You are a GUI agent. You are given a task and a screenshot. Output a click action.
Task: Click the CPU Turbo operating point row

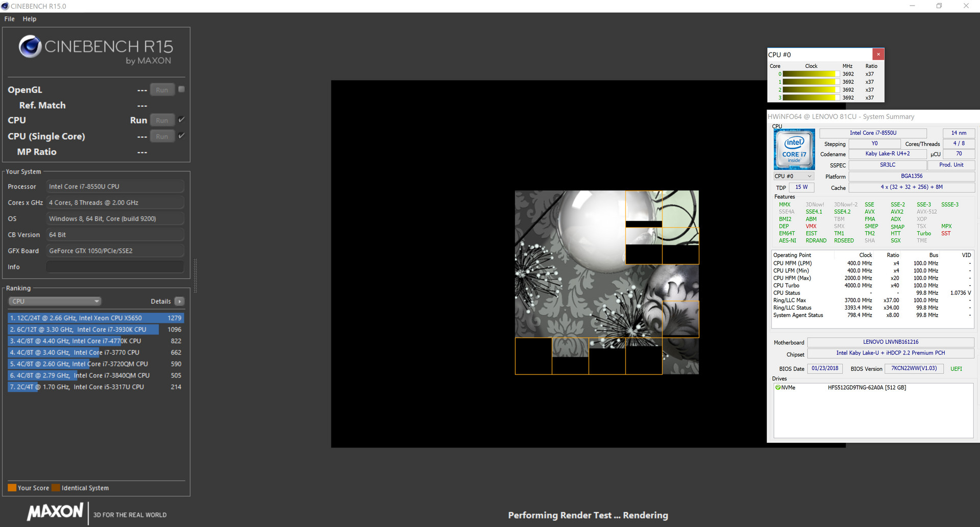pos(872,286)
